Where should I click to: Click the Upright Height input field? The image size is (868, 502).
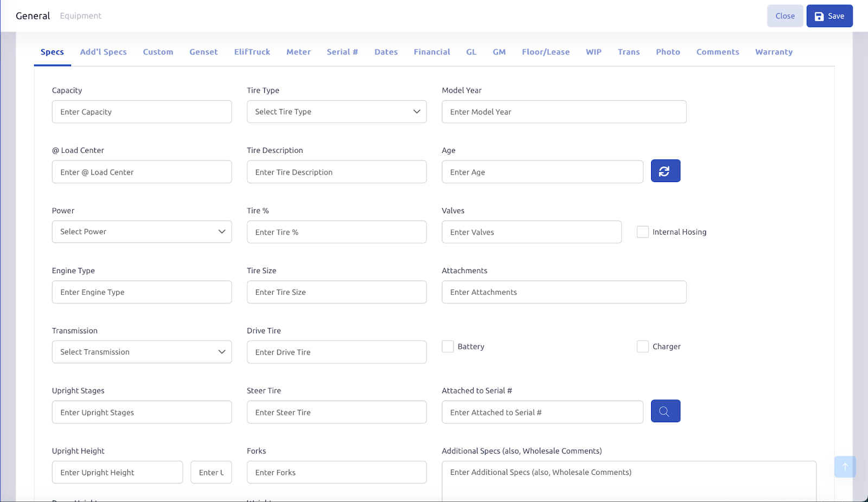[x=117, y=472]
